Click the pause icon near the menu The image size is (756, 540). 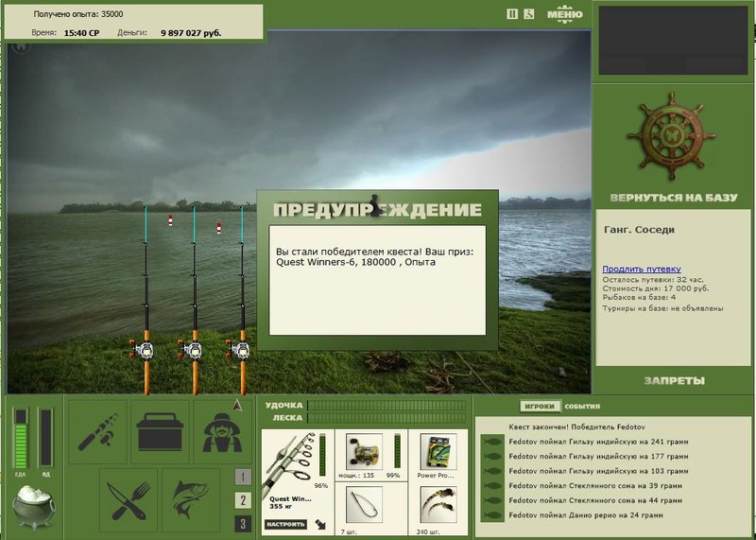click(x=512, y=14)
